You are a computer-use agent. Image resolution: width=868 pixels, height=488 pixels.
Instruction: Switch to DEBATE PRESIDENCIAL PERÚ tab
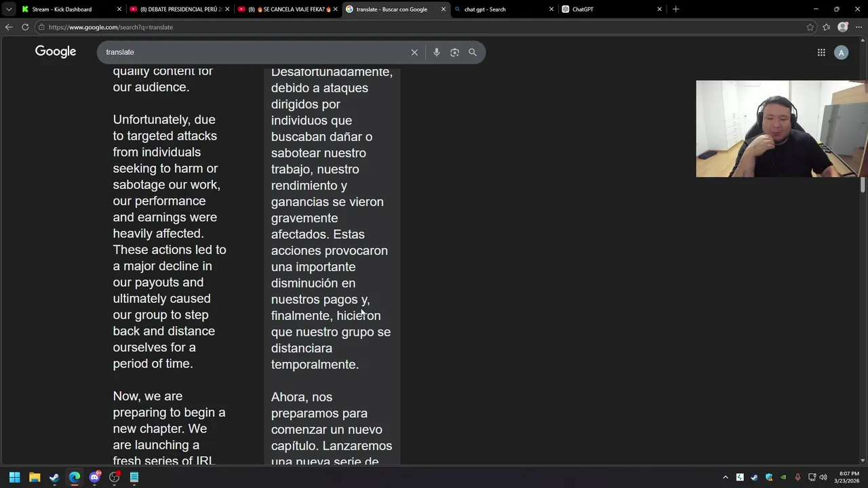(180, 9)
